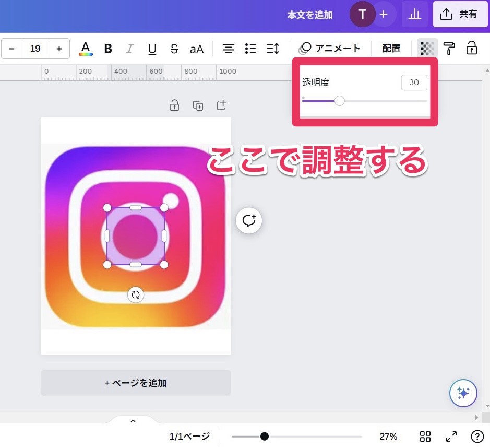The height and width of the screenshot is (448, 490).
Task: Apply bulleted list formatting
Action: (x=250, y=49)
